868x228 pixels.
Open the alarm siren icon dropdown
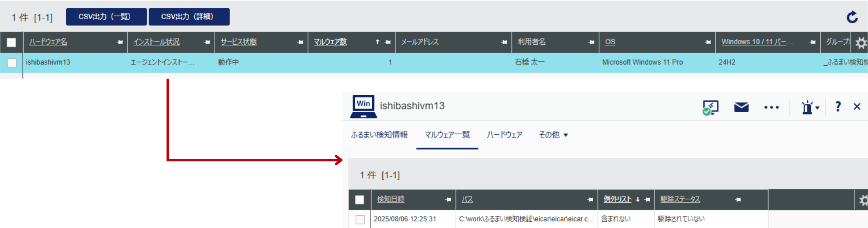click(x=810, y=107)
